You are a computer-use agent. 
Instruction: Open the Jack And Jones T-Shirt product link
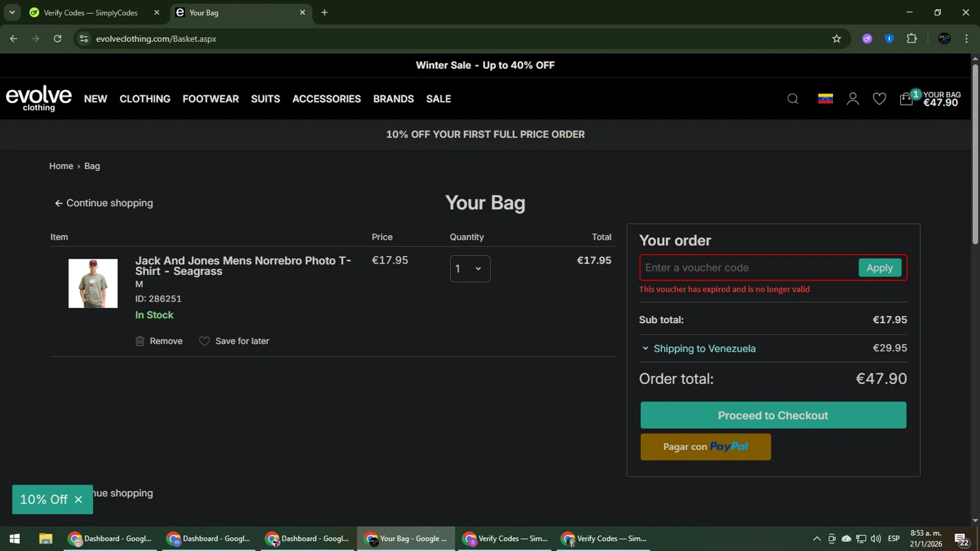243,266
